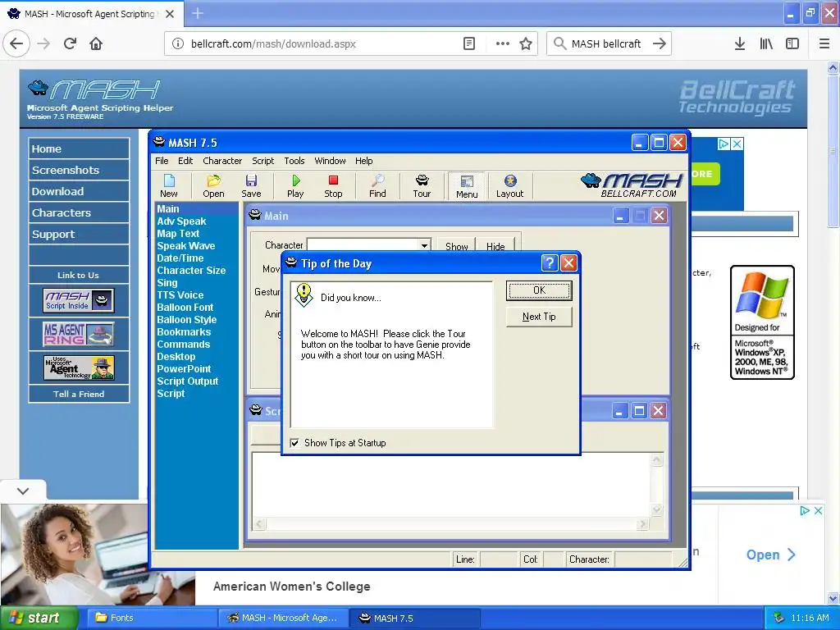Collapse the bottom ad with the chevron
Image resolution: width=840 pixels, height=630 pixels.
coord(23,491)
